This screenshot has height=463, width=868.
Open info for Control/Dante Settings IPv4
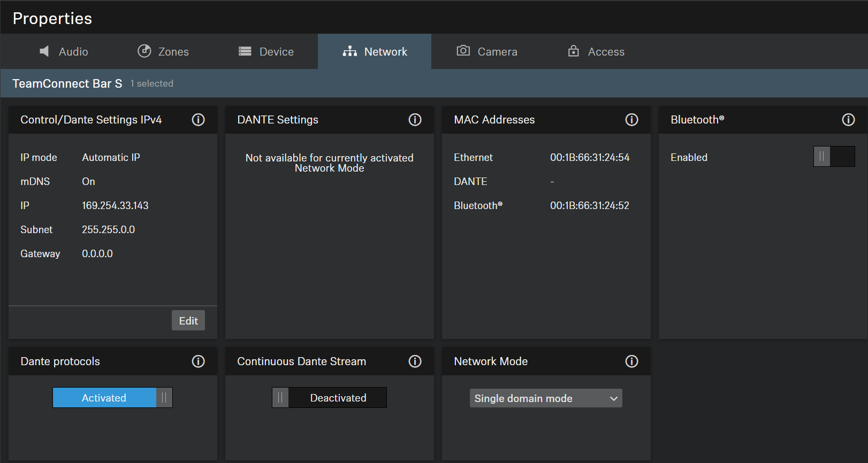198,120
